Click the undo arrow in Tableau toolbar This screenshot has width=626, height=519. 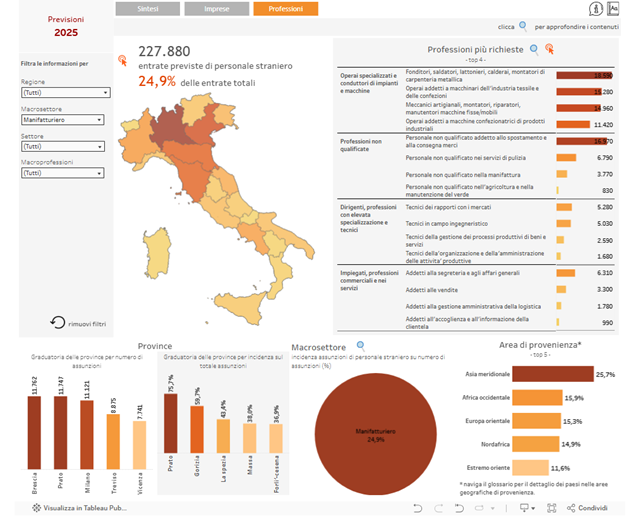(459, 508)
